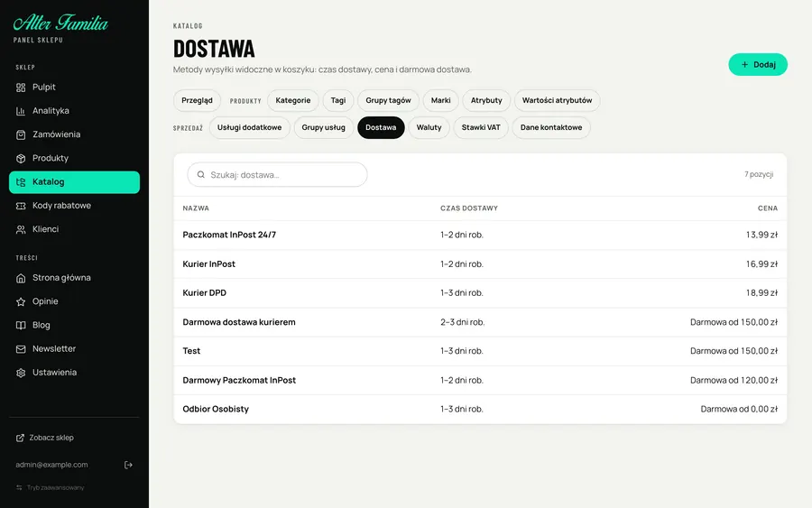Click Darmowa od 0,00 zł cell
The height and width of the screenshot is (508, 812).
(x=739, y=409)
